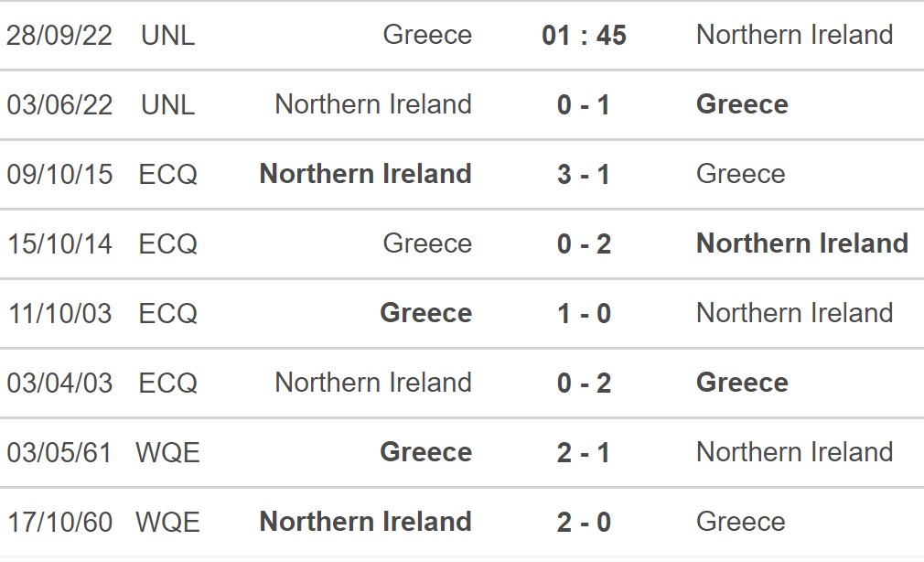
Task: Open the 0 - 2 score from 15/10/14
Action: click(584, 243)
